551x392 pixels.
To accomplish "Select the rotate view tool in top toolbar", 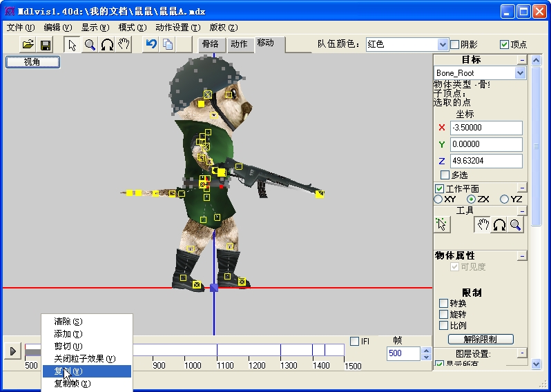I will click(107, 45).
